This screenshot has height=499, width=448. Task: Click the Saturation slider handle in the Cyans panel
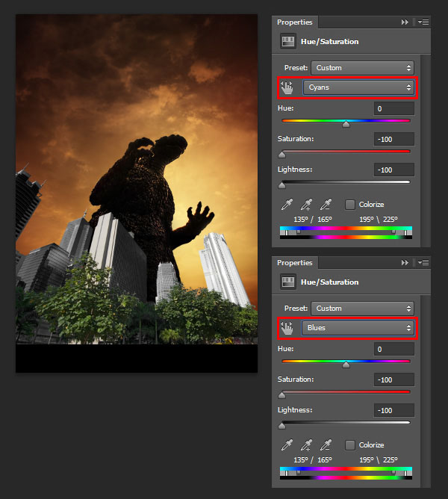point(282,155)
